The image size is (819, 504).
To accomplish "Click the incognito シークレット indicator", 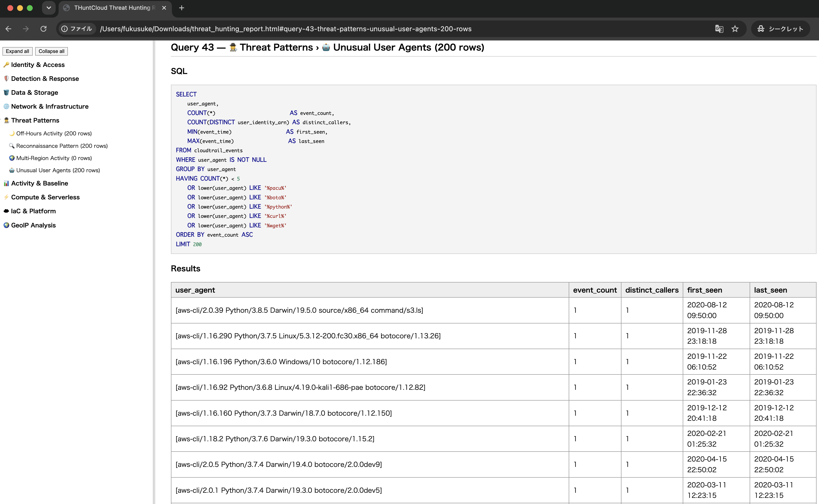I will [x=780, y=29].
